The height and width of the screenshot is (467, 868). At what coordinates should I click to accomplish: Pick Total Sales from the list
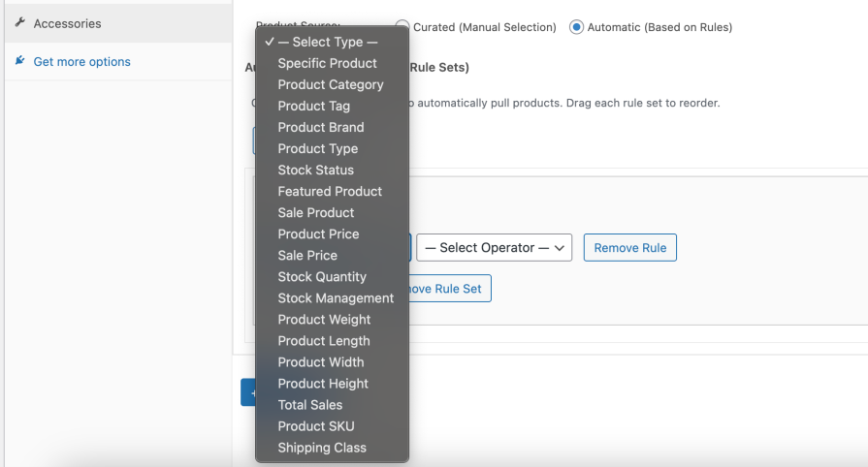tap(309, 404)
